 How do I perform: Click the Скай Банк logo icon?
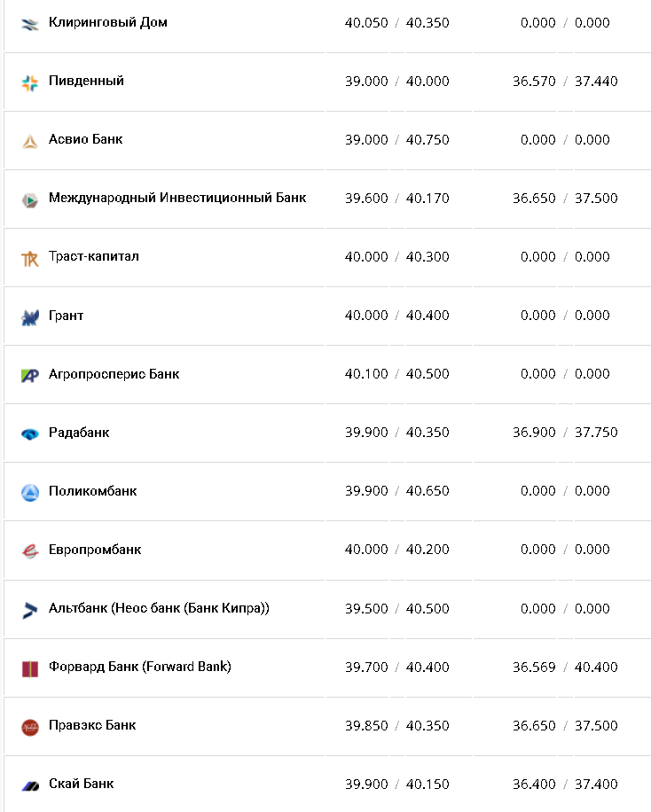30,785
